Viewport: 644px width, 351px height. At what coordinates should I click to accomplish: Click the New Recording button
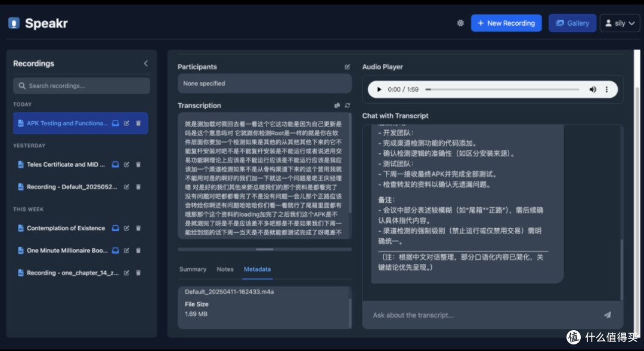coord(506,23)
